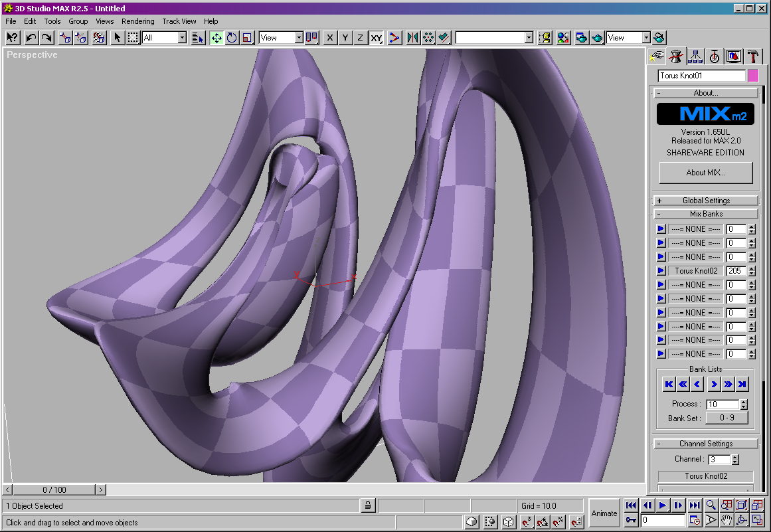Screen dimensions: 771x532
Task: Click the pink object color swatch
Action: (753, 75)
